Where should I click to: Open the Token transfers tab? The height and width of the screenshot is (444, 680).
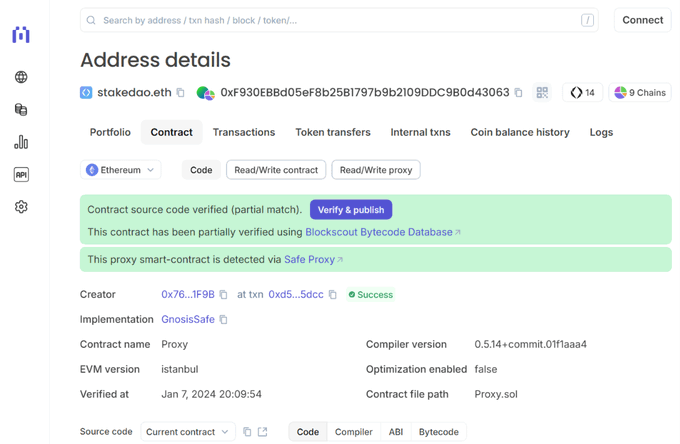click(333, 132)
